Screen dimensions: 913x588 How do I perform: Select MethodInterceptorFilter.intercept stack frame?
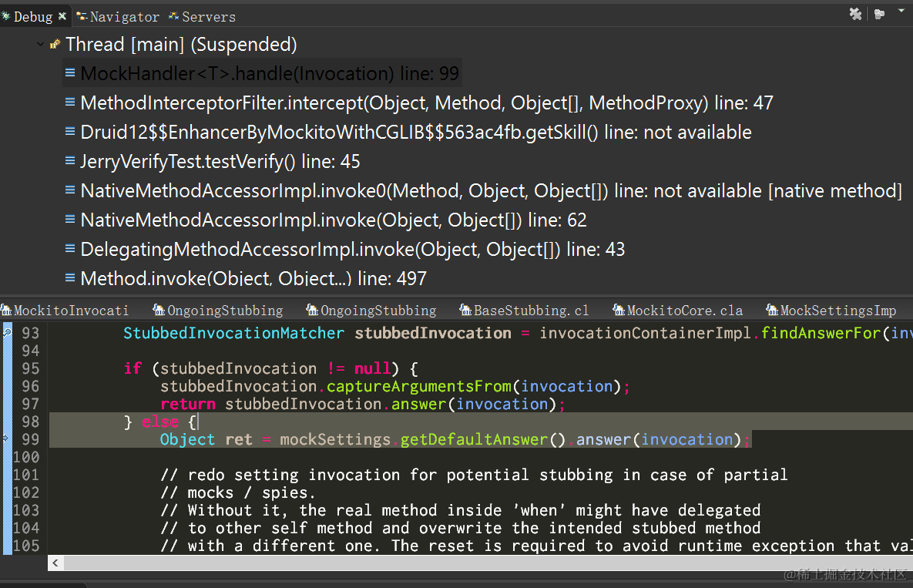pos(426,103)
